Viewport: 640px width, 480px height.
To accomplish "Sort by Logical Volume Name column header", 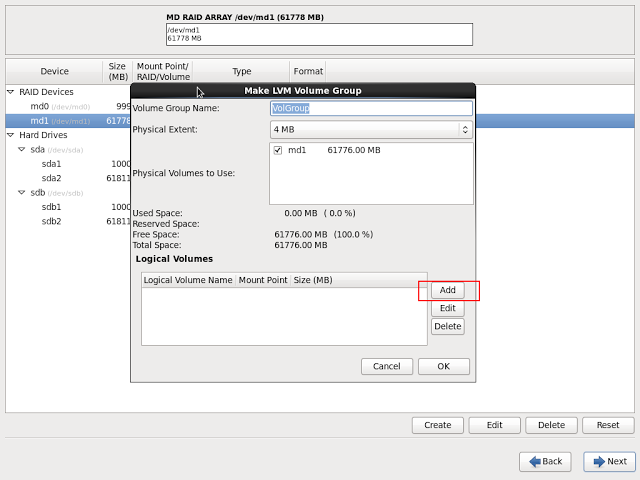I will coord(188,281).
